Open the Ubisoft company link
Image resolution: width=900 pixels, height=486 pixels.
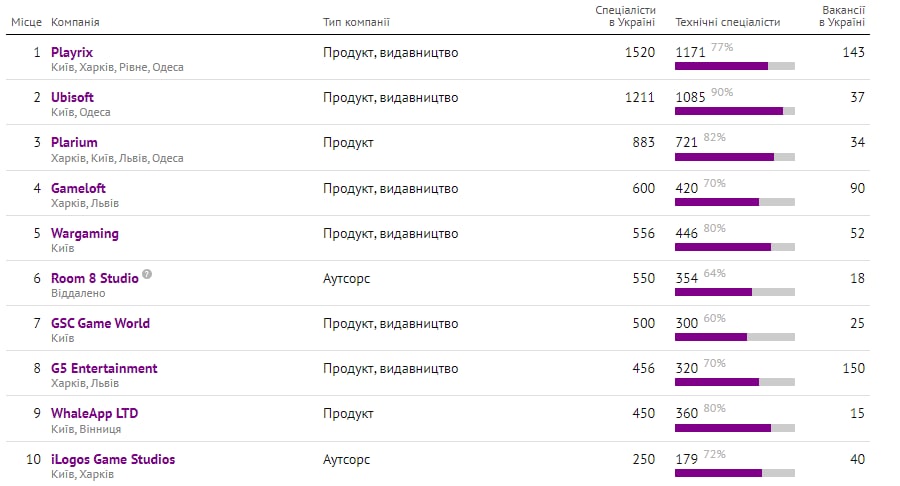coord(72,97)
